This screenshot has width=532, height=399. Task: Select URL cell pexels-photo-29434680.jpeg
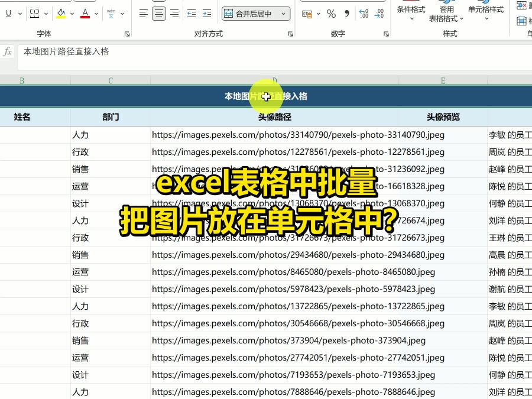[274, 255]
